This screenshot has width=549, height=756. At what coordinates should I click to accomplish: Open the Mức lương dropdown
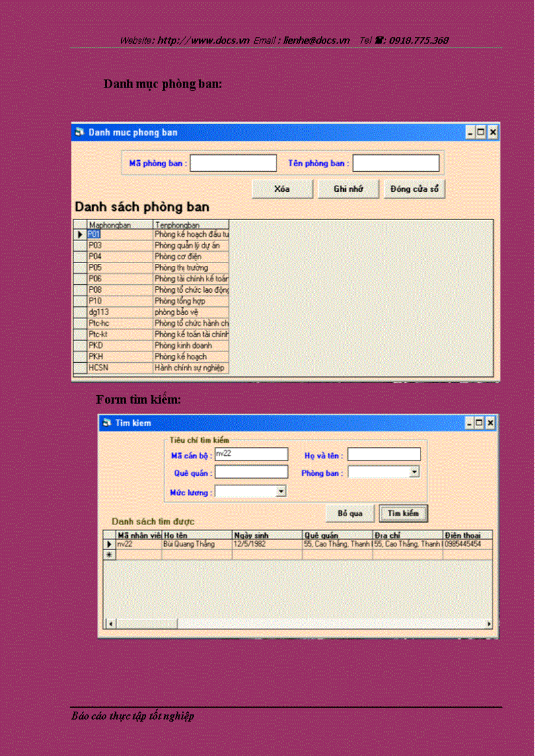tap(281, 491)
